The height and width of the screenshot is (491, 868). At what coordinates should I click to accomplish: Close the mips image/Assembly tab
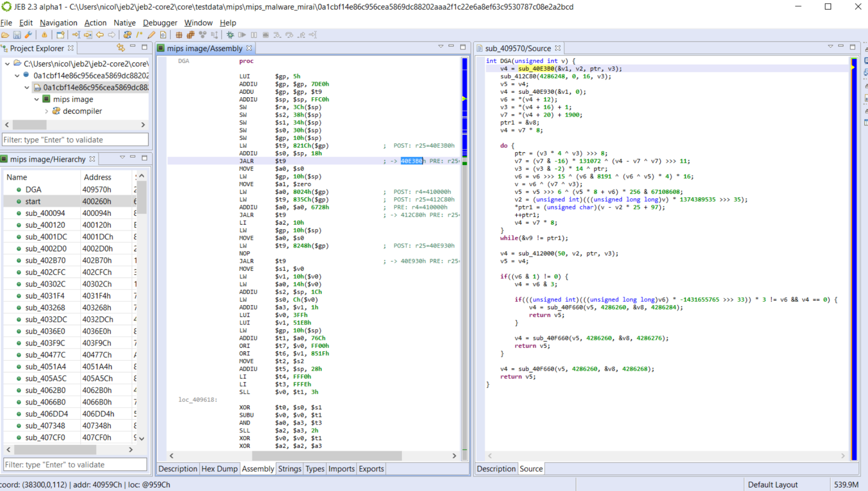(249, 48)
